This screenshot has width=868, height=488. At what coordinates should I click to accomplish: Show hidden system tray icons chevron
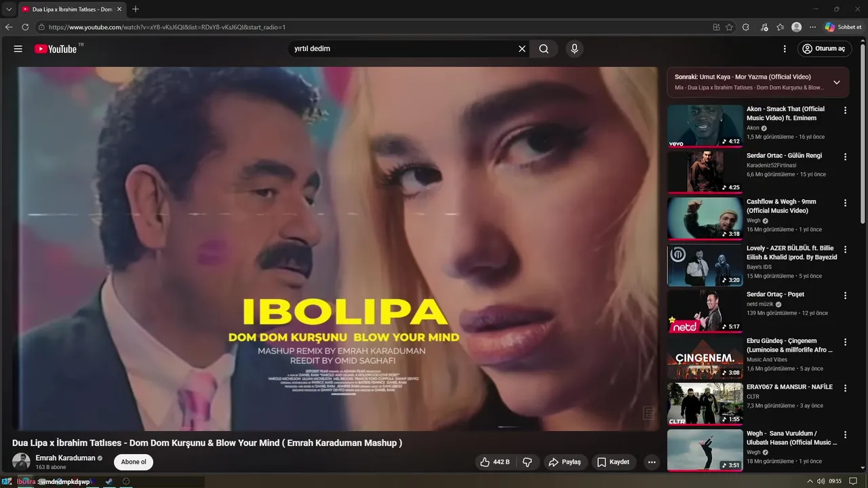pyautogui.click(x=810, y=481)
